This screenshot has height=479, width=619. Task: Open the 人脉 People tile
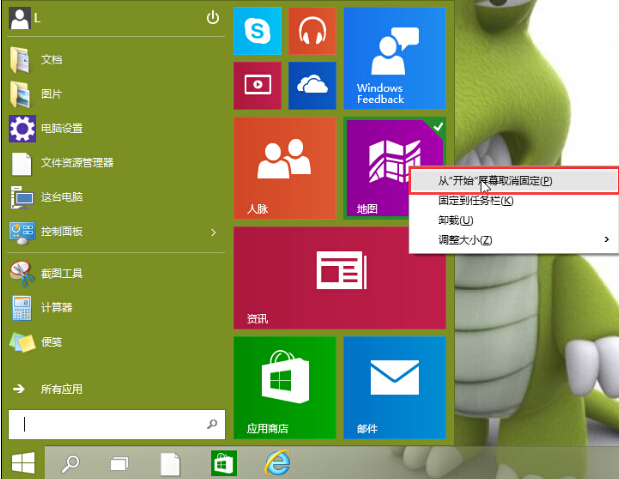[x=285, y=168]
